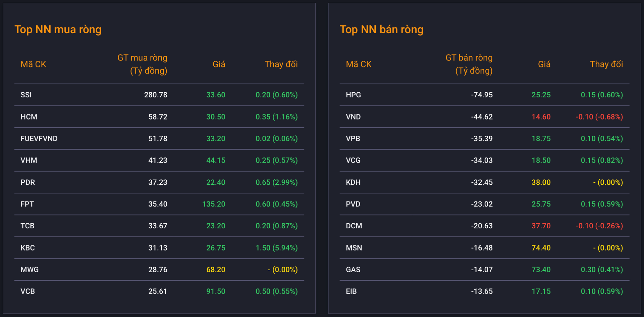Viewport: 644px width, 317px height.
Task: Click 'Mã CK' header in net buy table
Action: pos(33,64)
